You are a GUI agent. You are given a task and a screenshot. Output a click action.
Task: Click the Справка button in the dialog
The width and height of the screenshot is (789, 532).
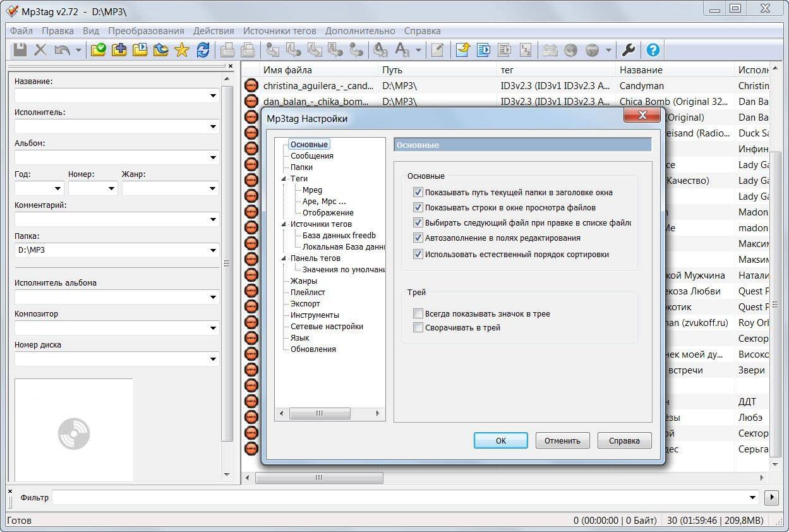[624, 440]
